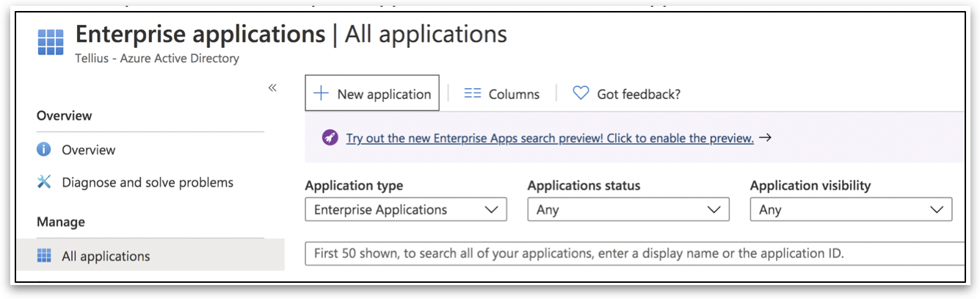980x299 pixels.
Task: Open the Application visibility dropdown
Action: click(x=850, y=209)
